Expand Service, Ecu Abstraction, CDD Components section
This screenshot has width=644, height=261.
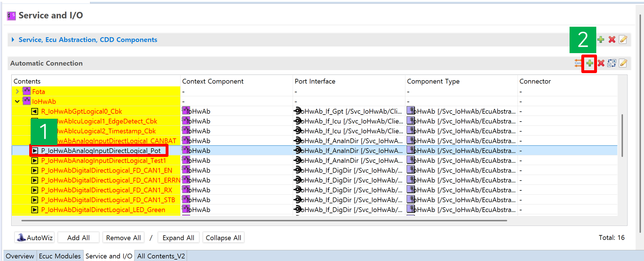13,40
